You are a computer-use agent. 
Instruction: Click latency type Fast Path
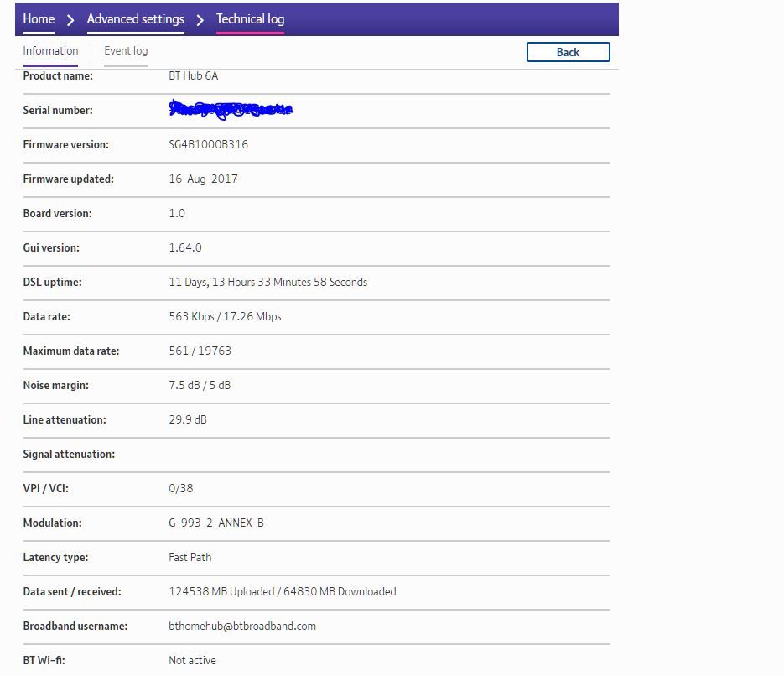pos(190,558)
